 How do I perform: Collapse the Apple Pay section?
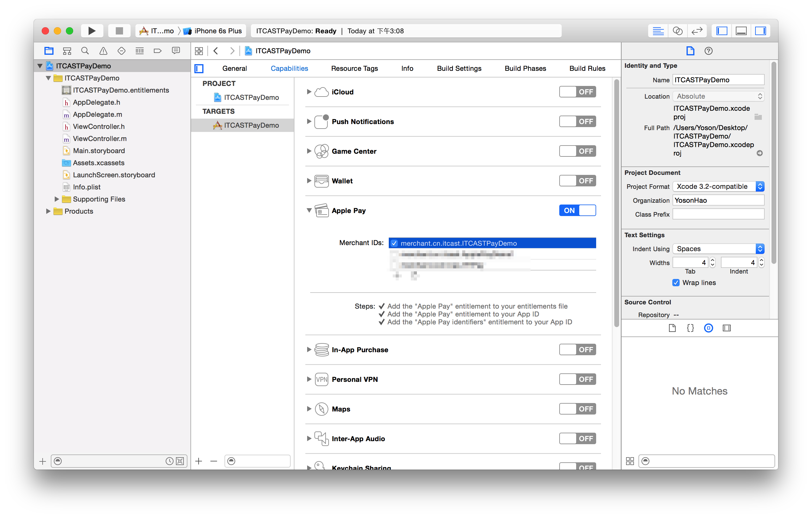309,211
